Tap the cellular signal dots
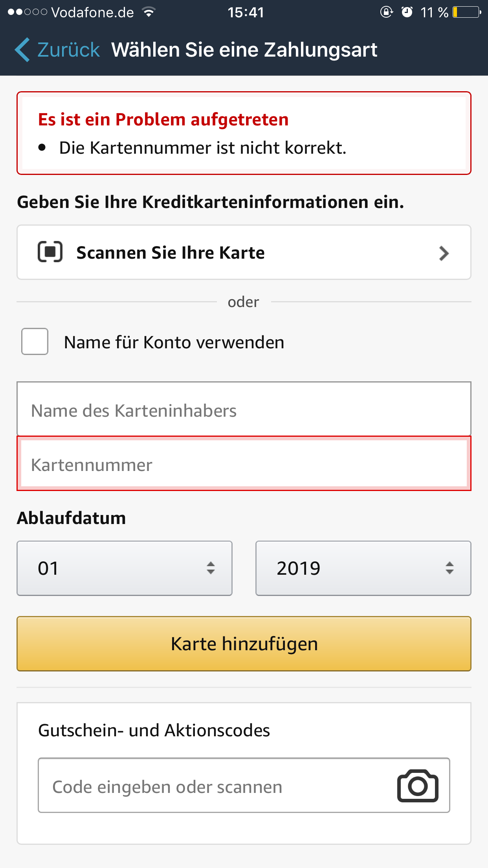Screen dimensions: 488x868 (27, 12)
